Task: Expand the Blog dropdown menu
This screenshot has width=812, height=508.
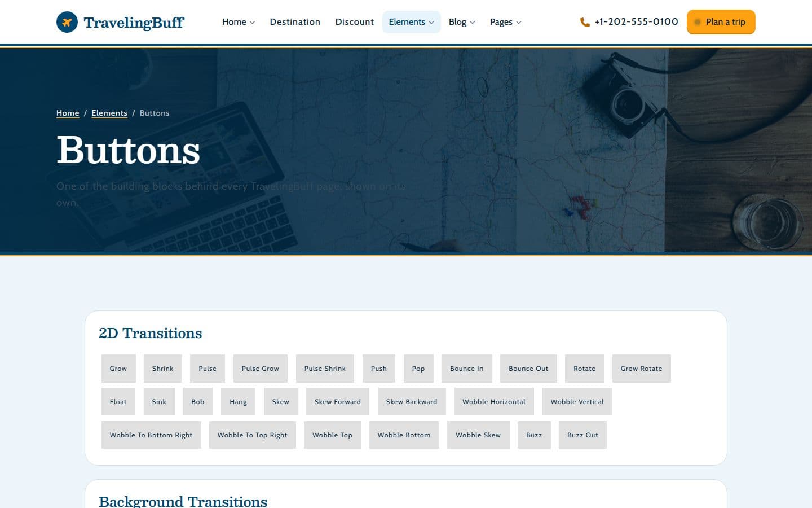Action: [462, 22]
